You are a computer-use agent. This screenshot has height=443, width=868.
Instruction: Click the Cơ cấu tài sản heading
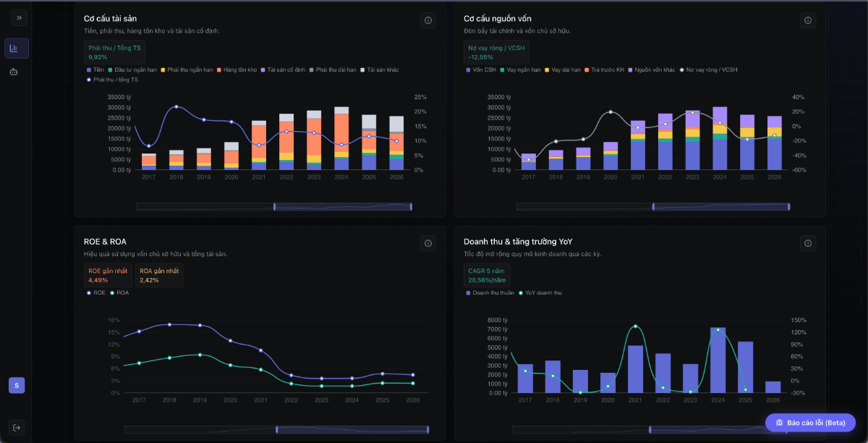point(110,18)
